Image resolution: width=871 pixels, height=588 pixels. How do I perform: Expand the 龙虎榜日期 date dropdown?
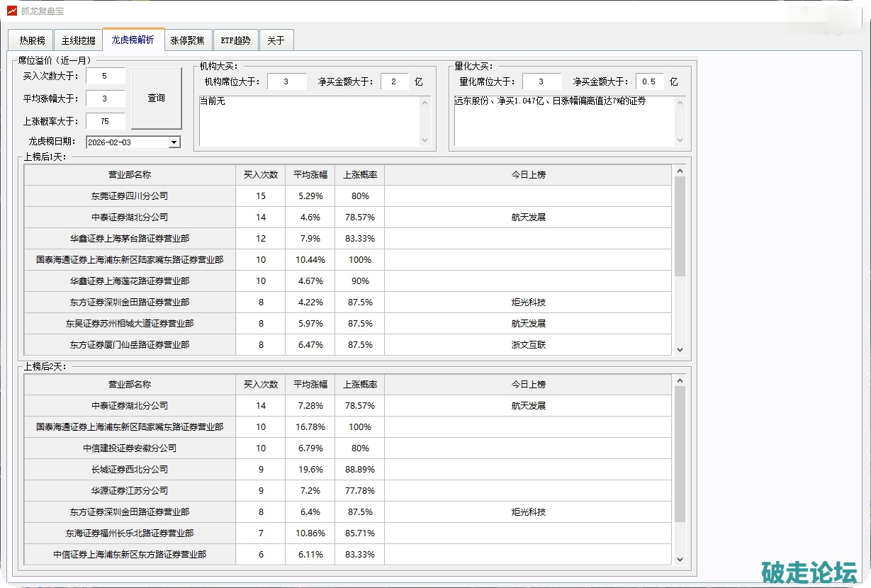click(174, 142)
